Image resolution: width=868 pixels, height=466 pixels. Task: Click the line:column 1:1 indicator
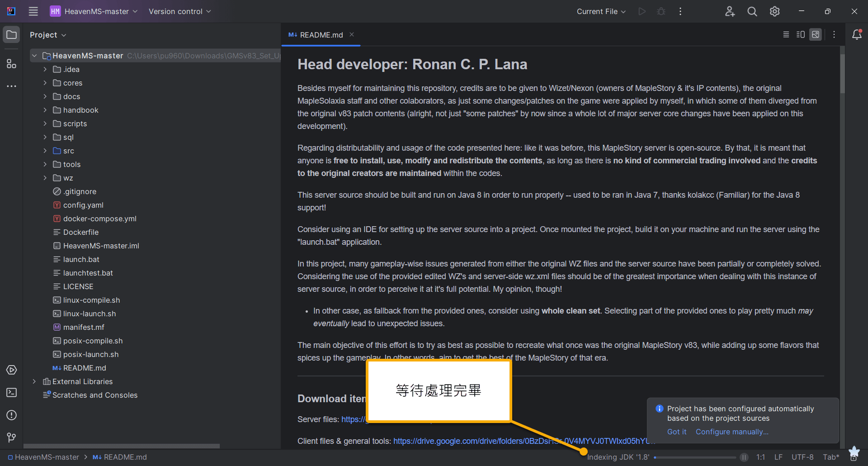click(761, 457)
